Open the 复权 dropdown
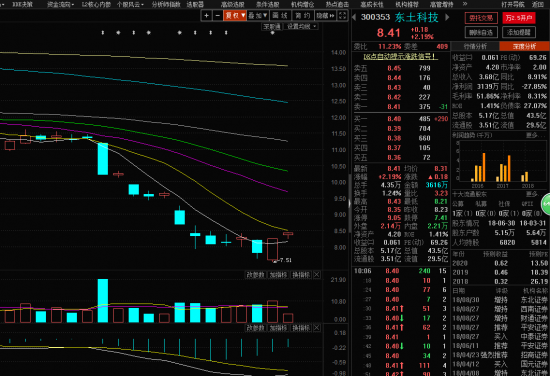The image size is (550, 376). point(235,15)
